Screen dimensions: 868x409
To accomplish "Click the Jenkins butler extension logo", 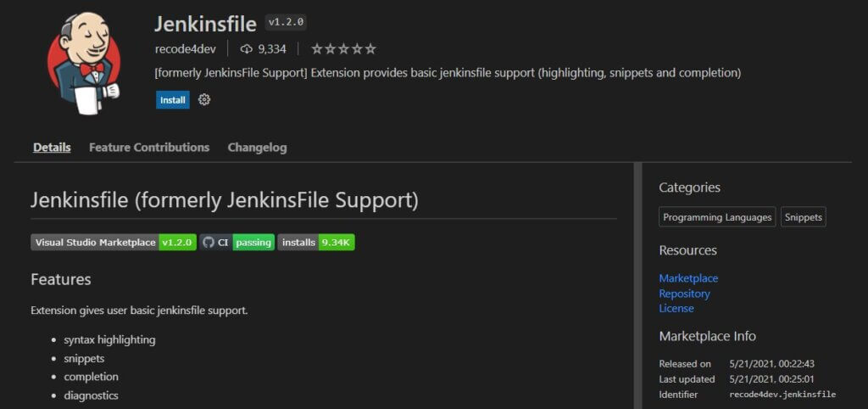I will (84, 63).
